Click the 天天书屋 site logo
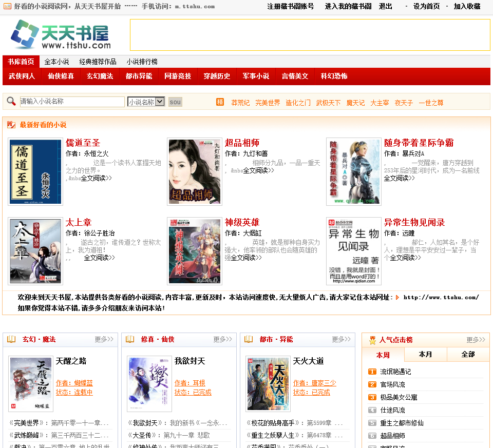Viewport: 493px width, 448px height. (61, 34)
